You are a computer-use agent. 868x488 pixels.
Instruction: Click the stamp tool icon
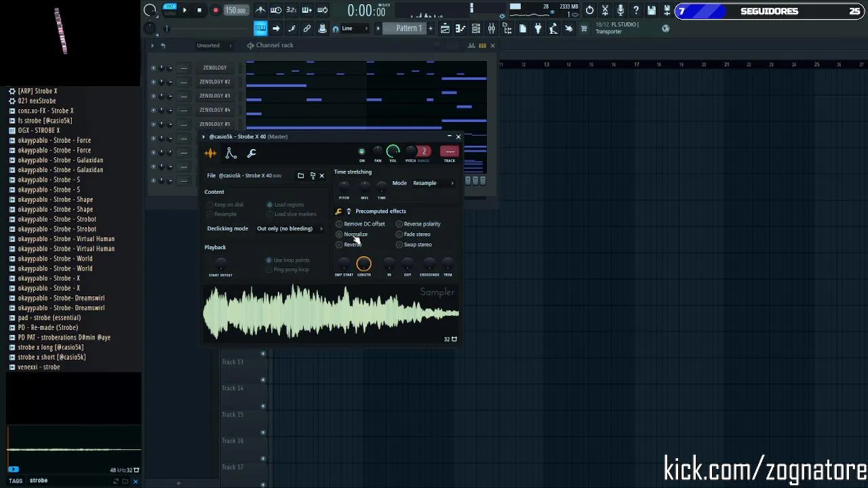(x=323, y=28)
